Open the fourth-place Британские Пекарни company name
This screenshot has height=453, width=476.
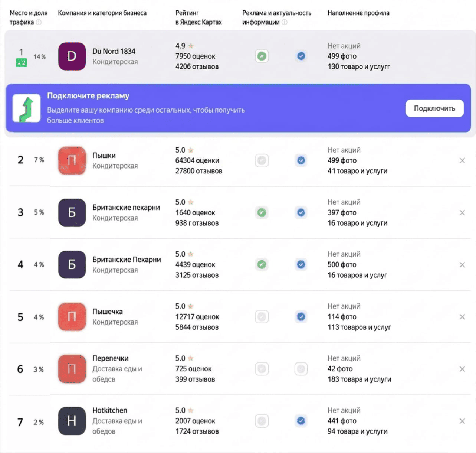[x=127, y=260]
